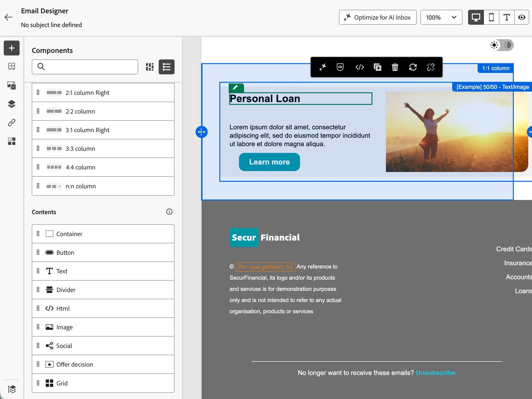Open the 100% zoom dropdown

pyautogui.click(x=441, y=17)
